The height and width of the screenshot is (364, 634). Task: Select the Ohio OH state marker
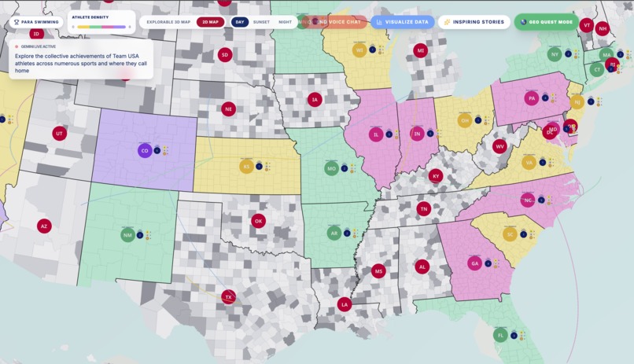[x=465, y=120]
